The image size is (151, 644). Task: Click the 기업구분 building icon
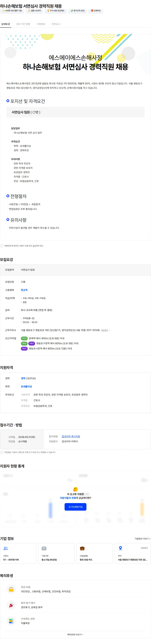[44, 548]
